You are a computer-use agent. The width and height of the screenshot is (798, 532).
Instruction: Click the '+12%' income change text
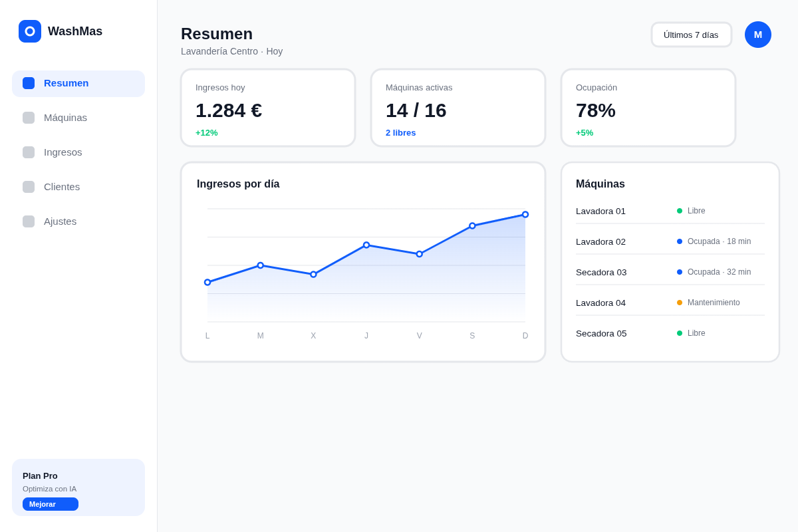207,132
